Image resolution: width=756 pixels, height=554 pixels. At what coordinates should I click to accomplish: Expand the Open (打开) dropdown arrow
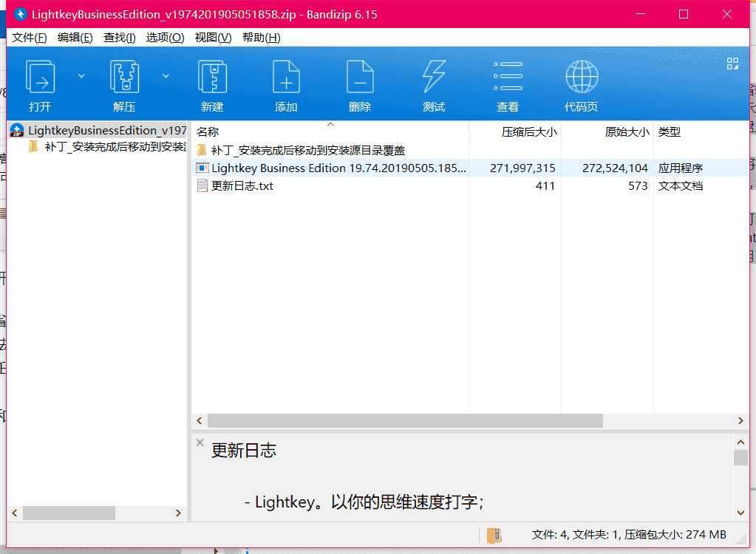[81, 76]
